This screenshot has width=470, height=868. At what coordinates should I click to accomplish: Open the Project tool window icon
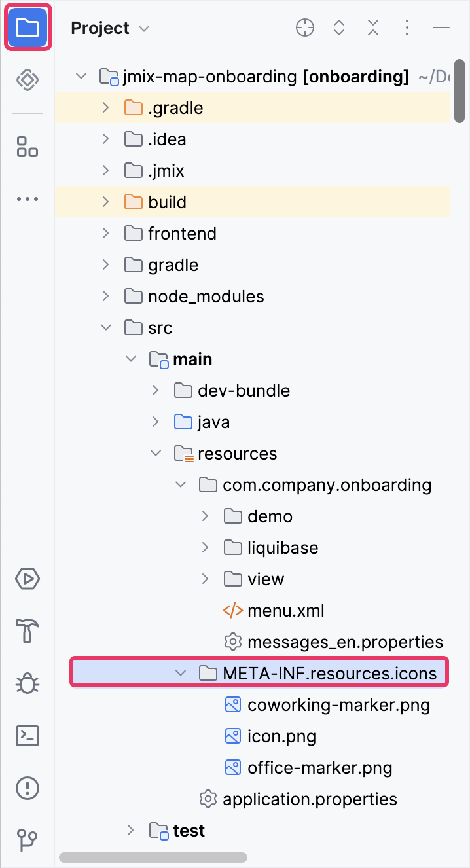(x=27, y=28)
